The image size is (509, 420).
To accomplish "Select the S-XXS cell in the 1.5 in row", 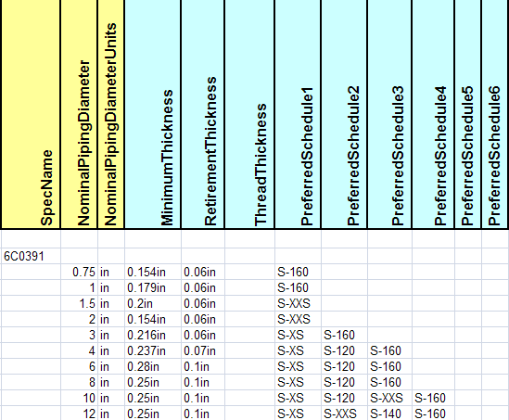I will [298, 303].
